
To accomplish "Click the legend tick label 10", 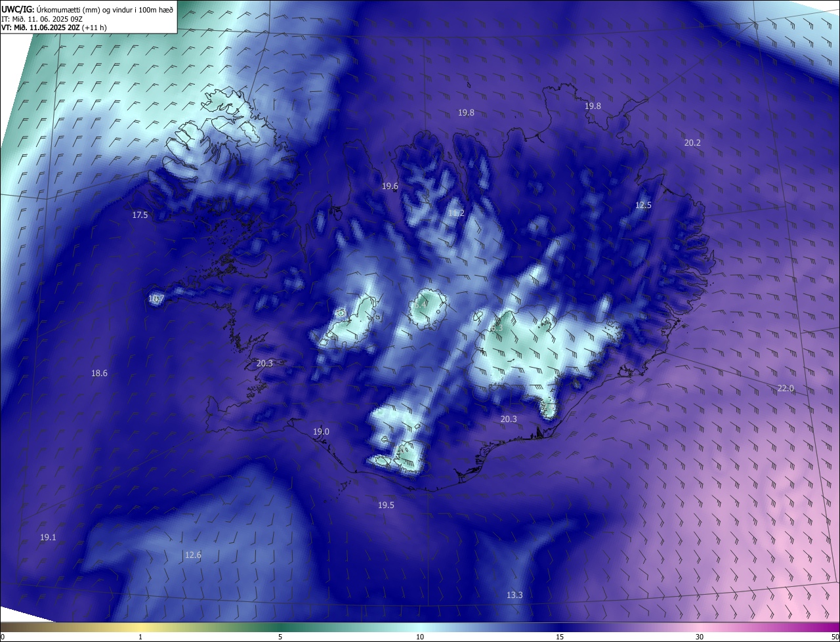I will click(420, 637).
